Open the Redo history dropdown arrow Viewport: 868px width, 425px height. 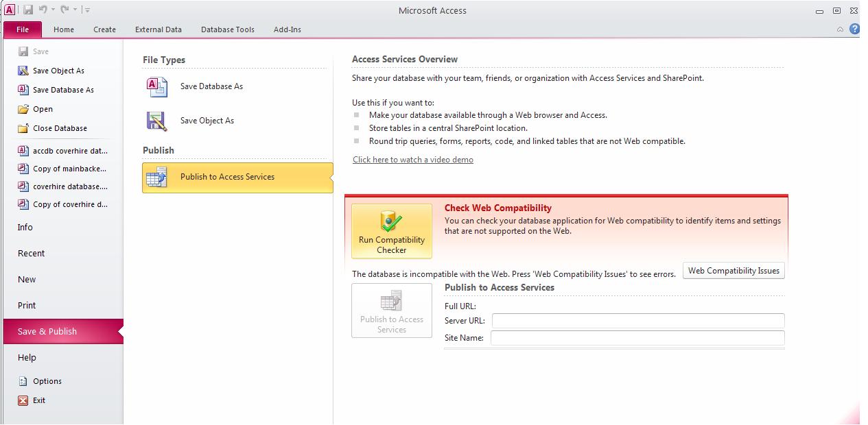74,10
